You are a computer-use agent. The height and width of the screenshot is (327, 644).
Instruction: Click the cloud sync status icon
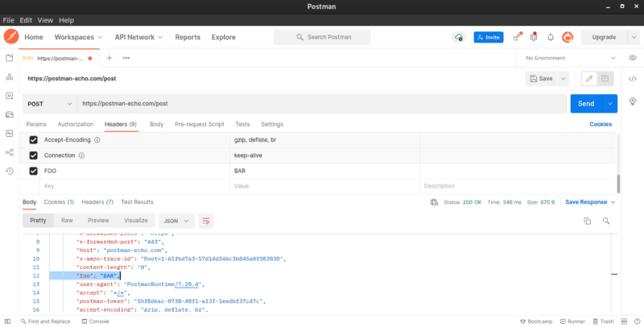tap(458, 37)
